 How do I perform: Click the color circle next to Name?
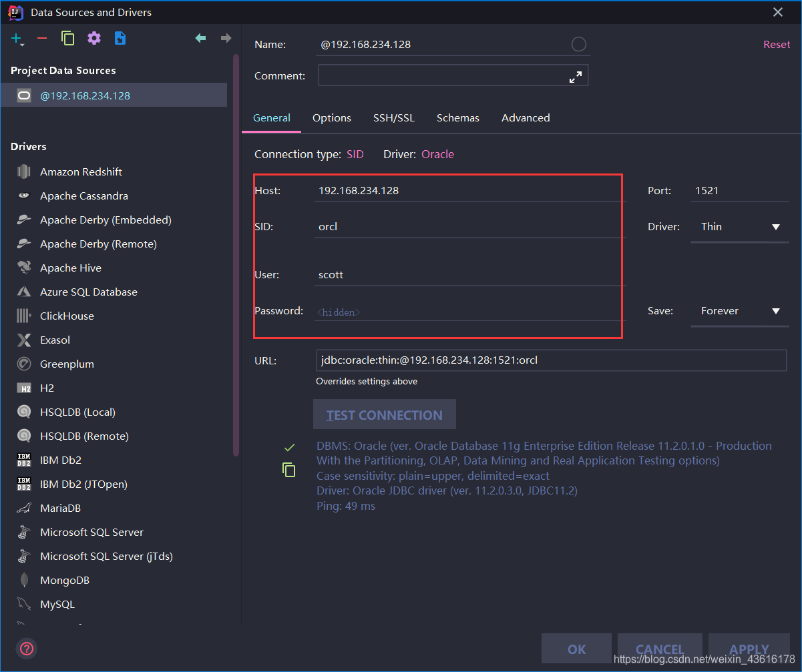coord(579,44)
